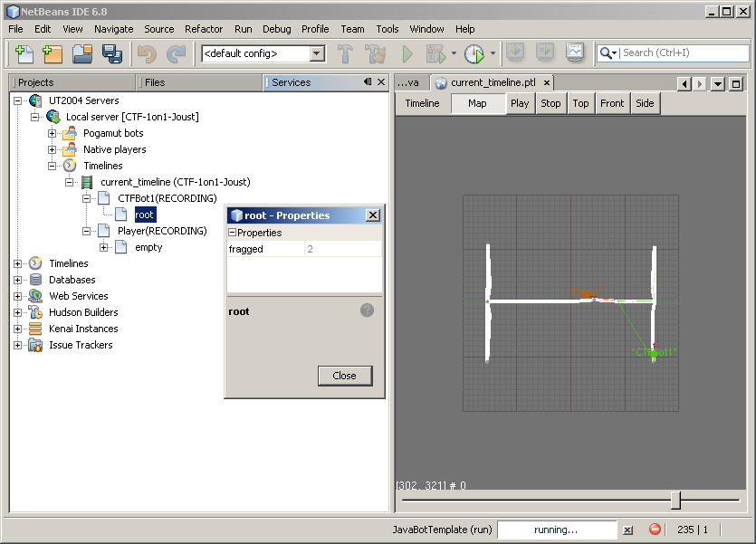
Task: Switch to Side view
Action: [x=645, y=103]
